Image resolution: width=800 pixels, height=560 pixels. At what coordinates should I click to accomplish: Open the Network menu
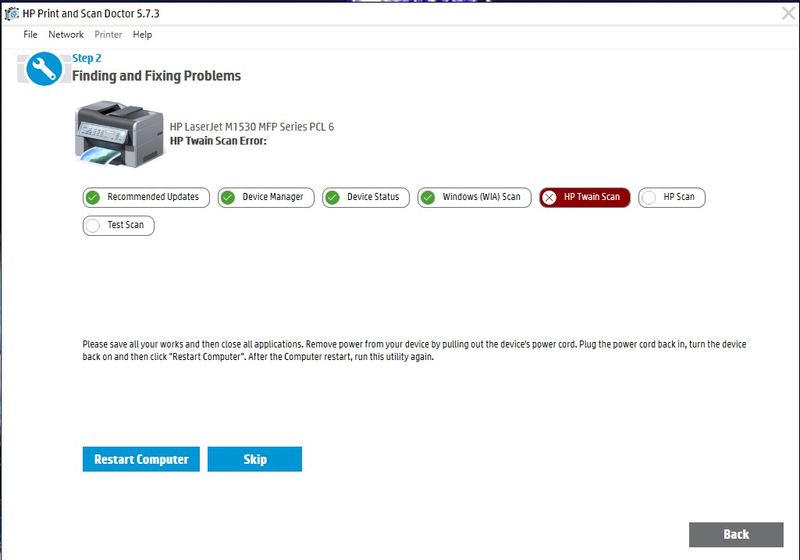click(x=66, y=35)
